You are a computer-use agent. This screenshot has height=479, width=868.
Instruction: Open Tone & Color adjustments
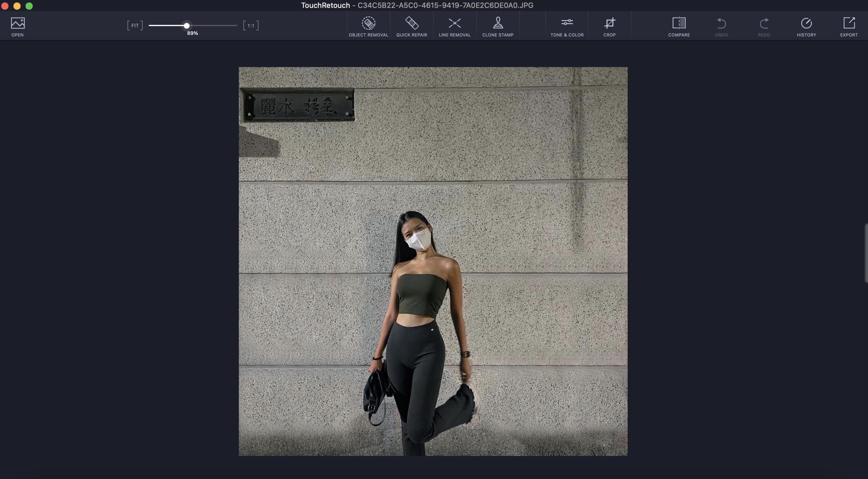tap(567, 26)
